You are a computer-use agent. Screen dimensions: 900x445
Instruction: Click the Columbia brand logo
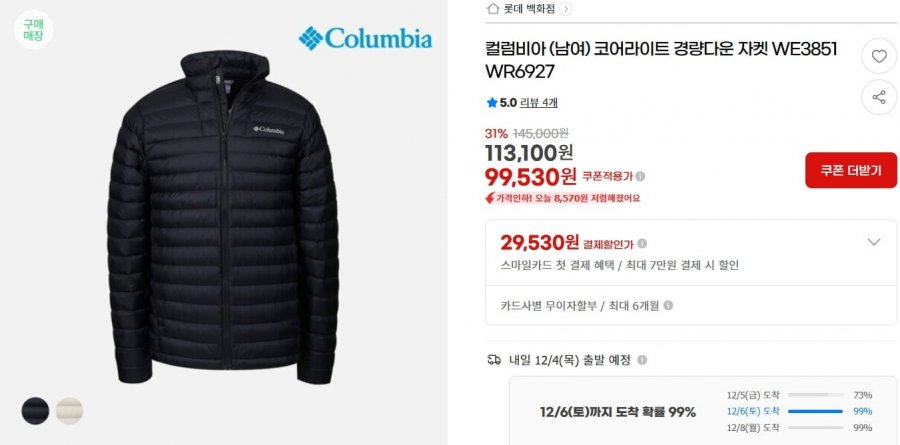365,38
